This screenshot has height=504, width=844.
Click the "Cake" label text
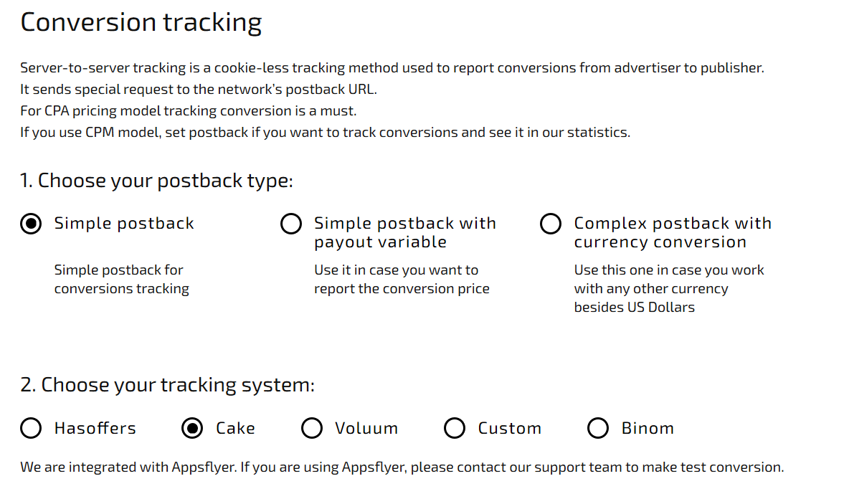235,429
